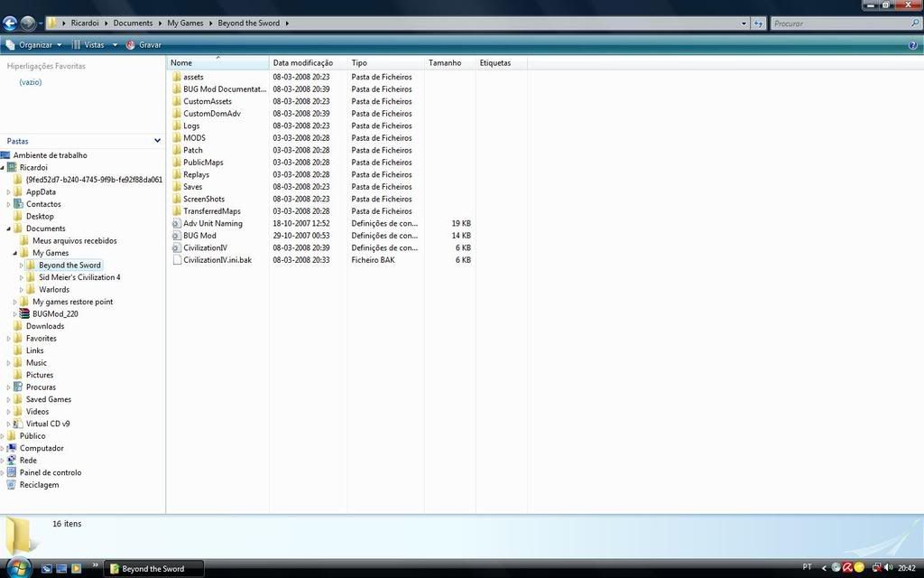Expand the AppData tree node
924x578 pixels.
pos(9,192)
